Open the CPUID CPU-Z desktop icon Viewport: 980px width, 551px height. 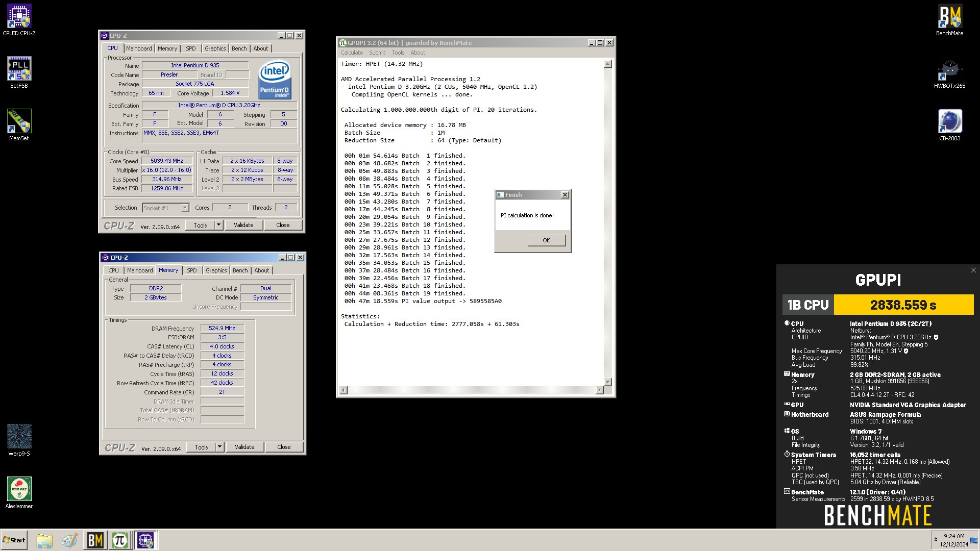pos(19,20)
